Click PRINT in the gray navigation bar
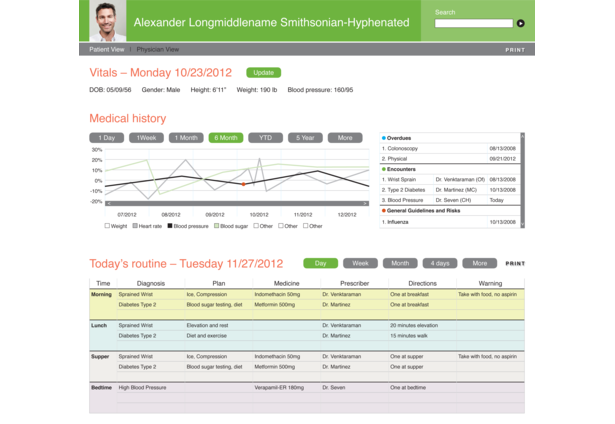The width and height of the screenshot is (615, 424). tap(515, 50)
